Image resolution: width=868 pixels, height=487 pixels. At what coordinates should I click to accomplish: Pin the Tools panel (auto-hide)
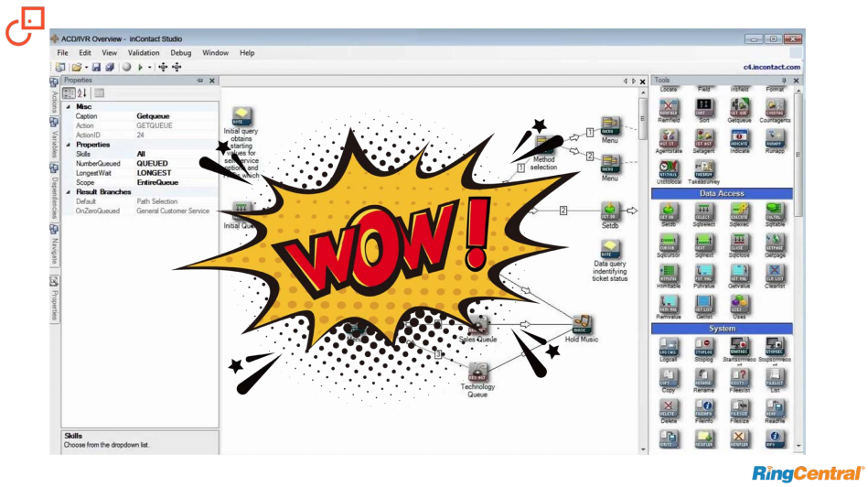coord(784,81)
